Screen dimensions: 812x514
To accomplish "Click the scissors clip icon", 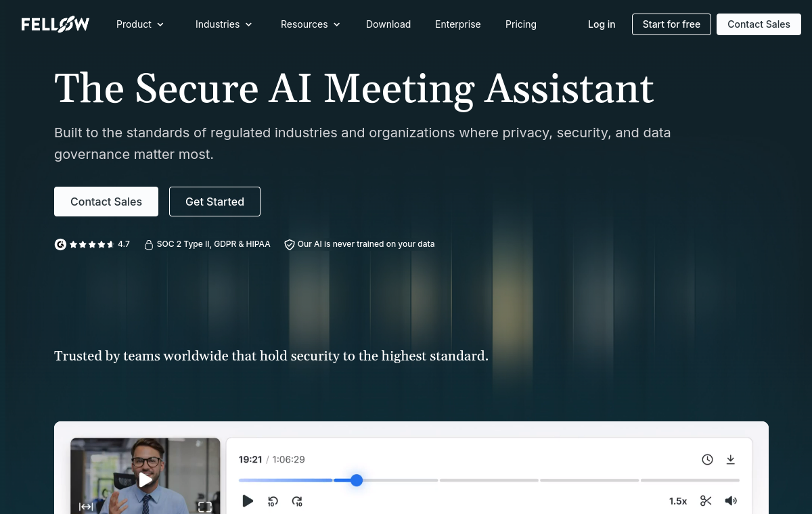I will [x=706, y=501].
